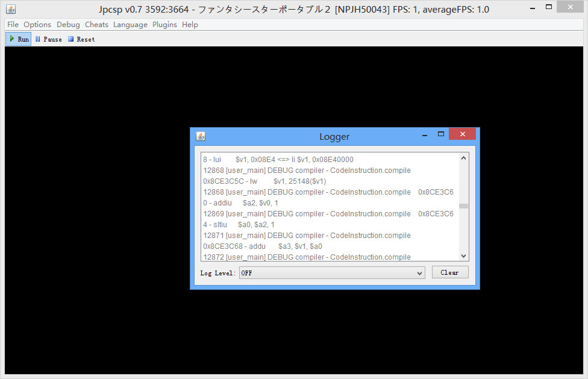The image size is (588, 379).
Task: Maximize the Logger window
Action: [x=440, y=134]
